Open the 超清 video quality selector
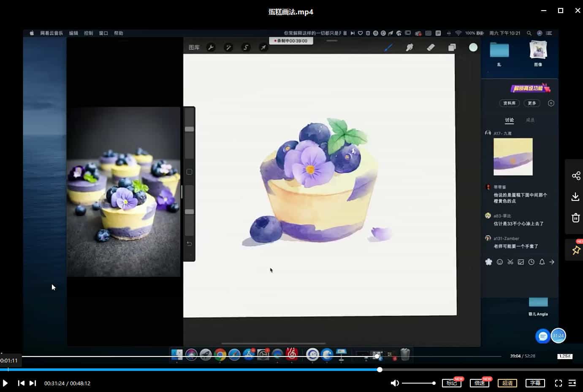 pyautogui.click(x=507, y=383)
